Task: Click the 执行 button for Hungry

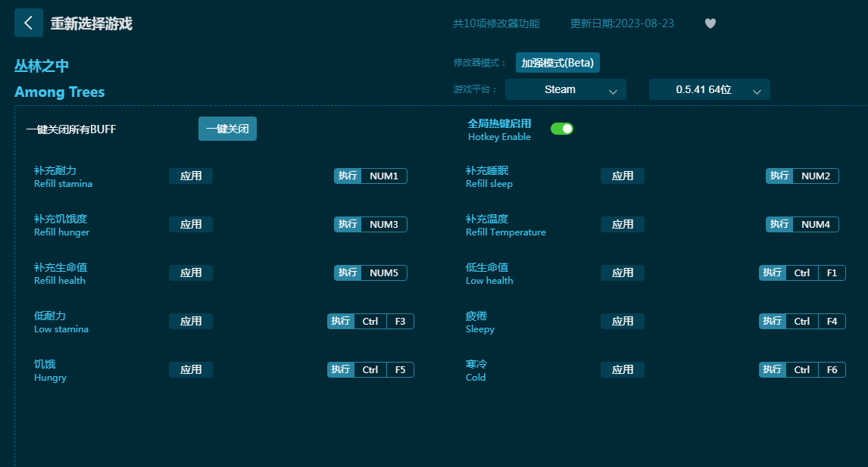Action: click(x=341, y=369)
